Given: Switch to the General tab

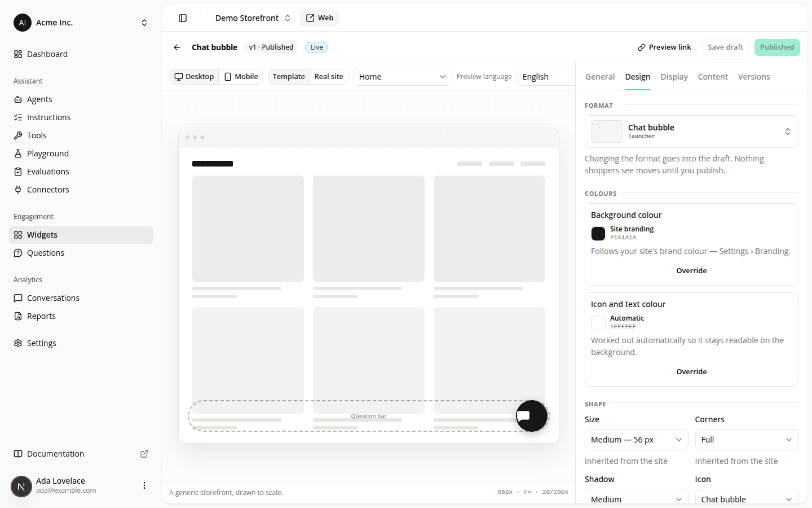Looking at the screenshot, I should pyautogui.click(x=600, y=77).
